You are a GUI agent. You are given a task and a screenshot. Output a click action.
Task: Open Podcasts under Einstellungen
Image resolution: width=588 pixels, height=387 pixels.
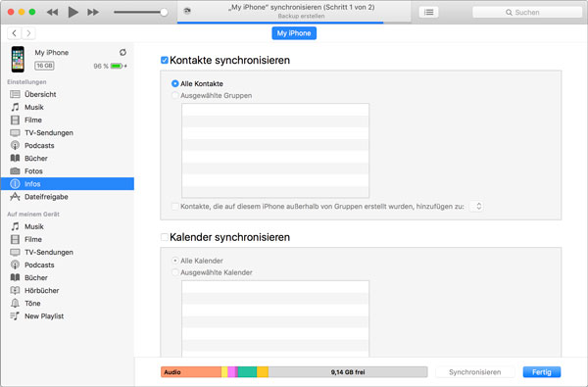pyautogui.click(x=67, y=146)
